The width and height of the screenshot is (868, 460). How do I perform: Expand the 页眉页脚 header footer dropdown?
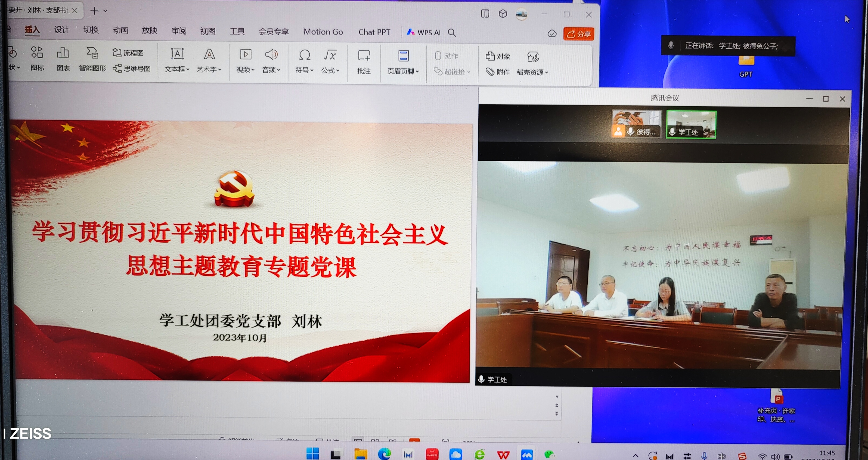[x=417, y=72]
